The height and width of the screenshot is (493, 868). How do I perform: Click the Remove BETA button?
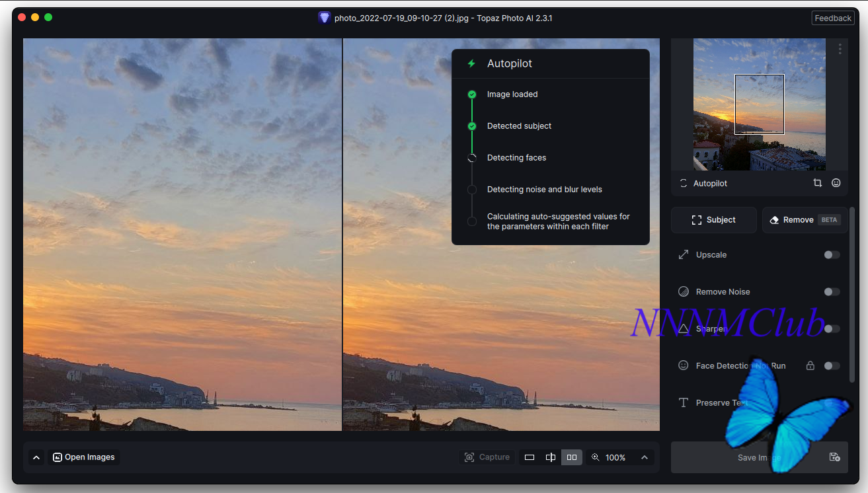(x=805, y=220)
